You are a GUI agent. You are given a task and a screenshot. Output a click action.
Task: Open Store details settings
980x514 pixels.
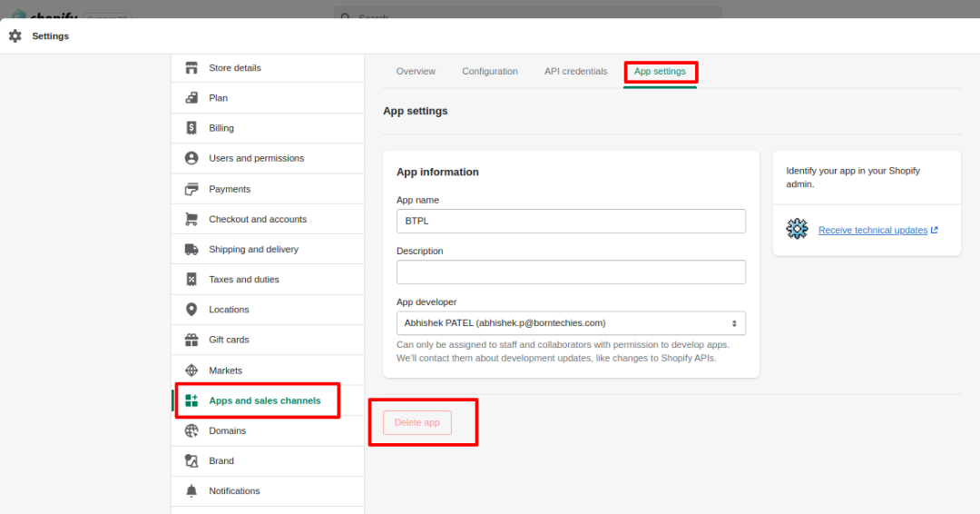268,67
